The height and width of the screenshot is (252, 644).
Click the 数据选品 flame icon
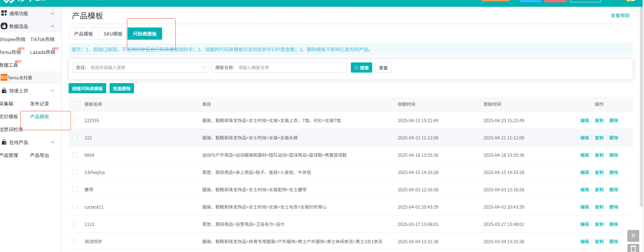[4, 26]
